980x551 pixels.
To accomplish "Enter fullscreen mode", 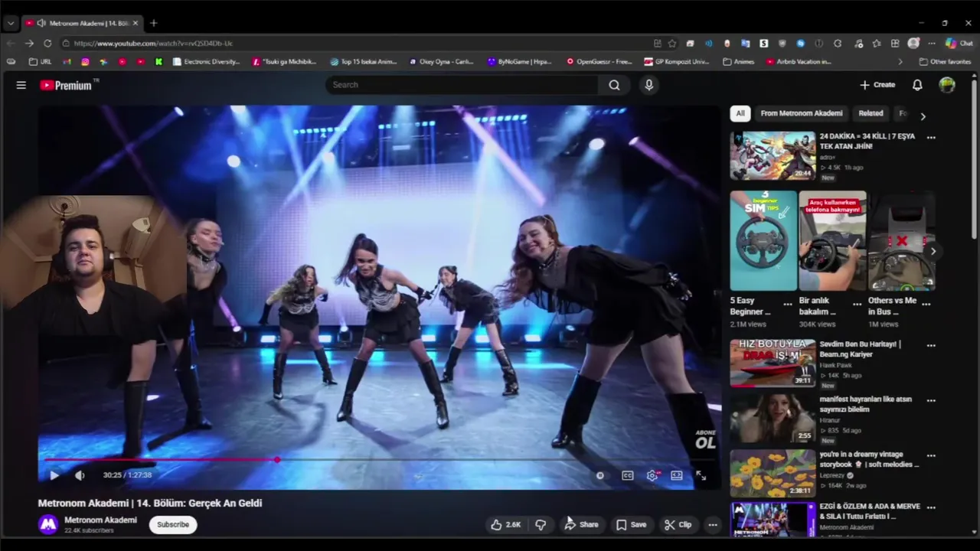I will [x=701, y=475].
